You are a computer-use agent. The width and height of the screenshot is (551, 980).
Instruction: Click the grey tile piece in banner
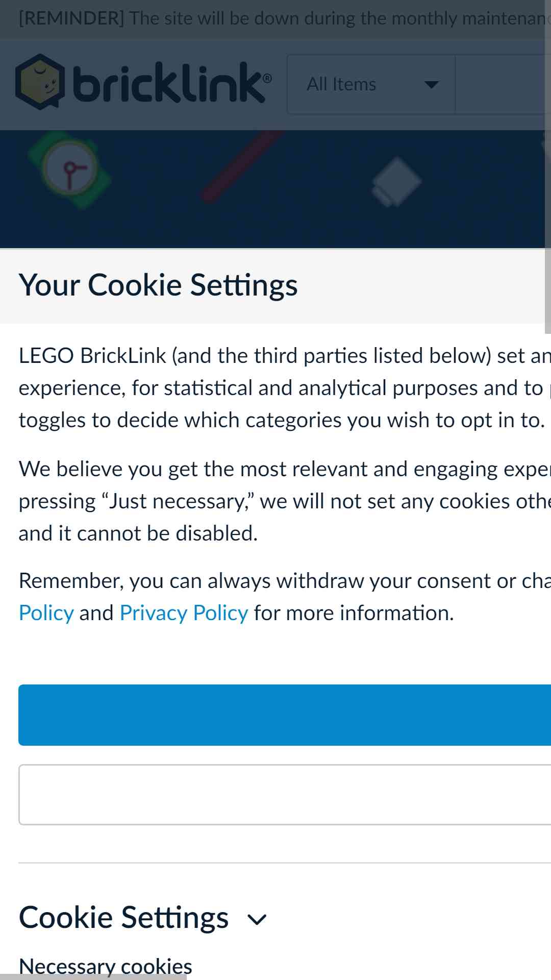pyautogui.click(x=396, y=182)
